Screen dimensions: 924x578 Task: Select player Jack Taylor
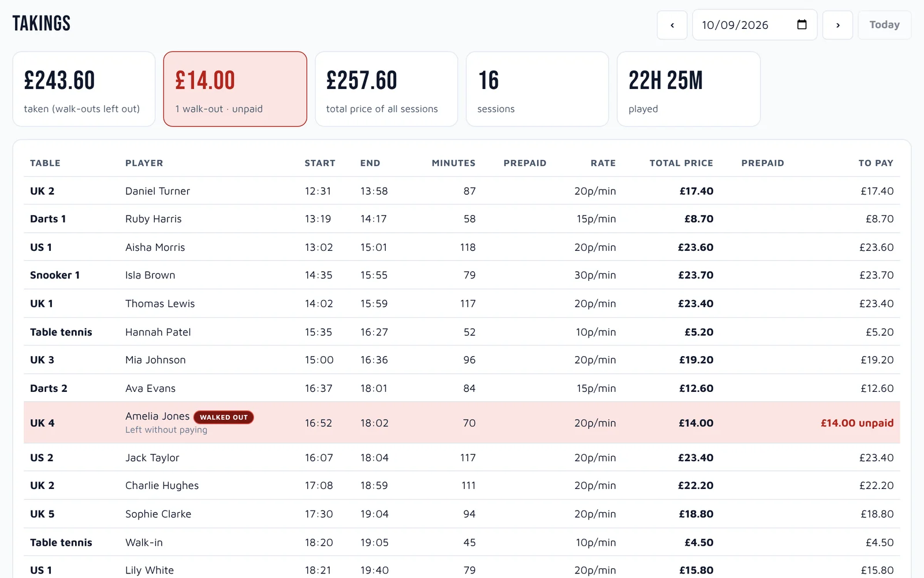click(x=152, y=458)
